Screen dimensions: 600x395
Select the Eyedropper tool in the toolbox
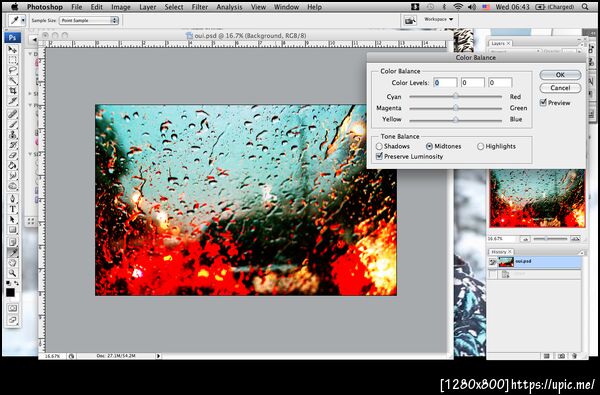[13, 252]
